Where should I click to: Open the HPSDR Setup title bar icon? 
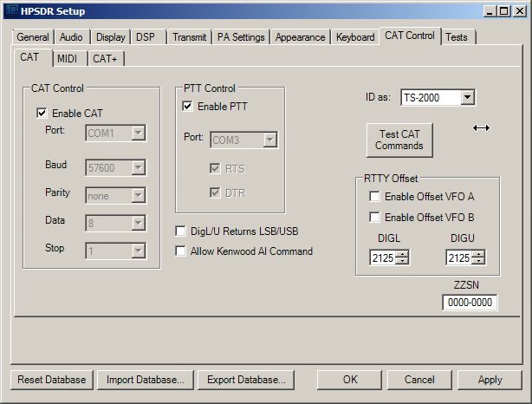click(11, 11)
